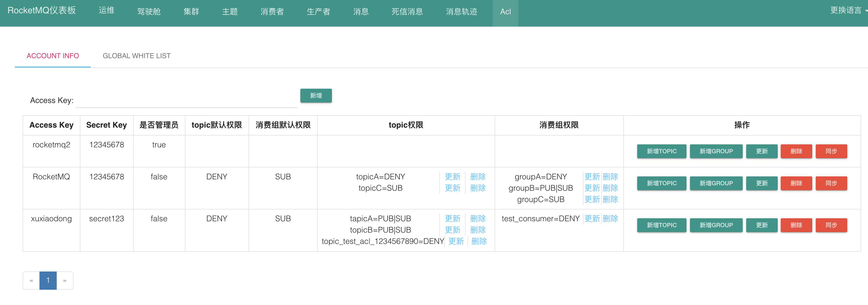Go to the 死信消息 page

click(407, 12)
